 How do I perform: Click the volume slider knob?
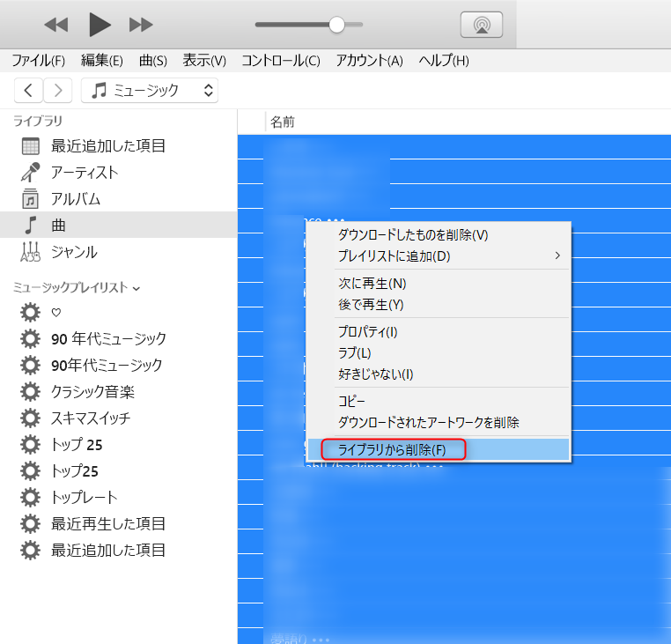tap(336, 25)
